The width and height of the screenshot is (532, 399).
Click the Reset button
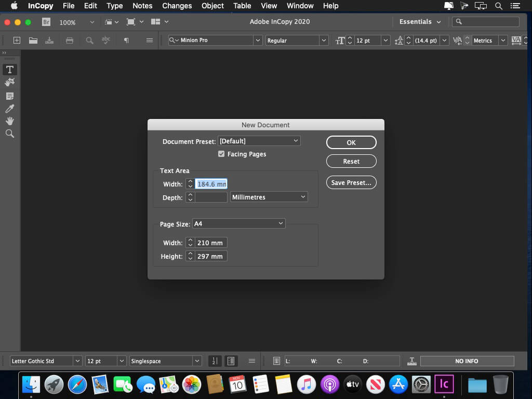pos(351,161)
